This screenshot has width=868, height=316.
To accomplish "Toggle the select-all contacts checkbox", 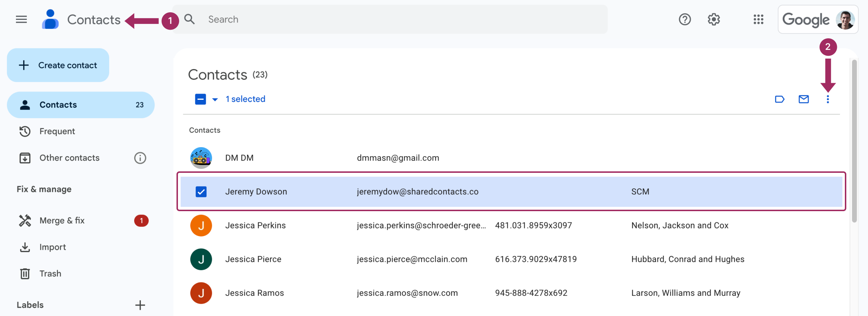I will [200, 99].
